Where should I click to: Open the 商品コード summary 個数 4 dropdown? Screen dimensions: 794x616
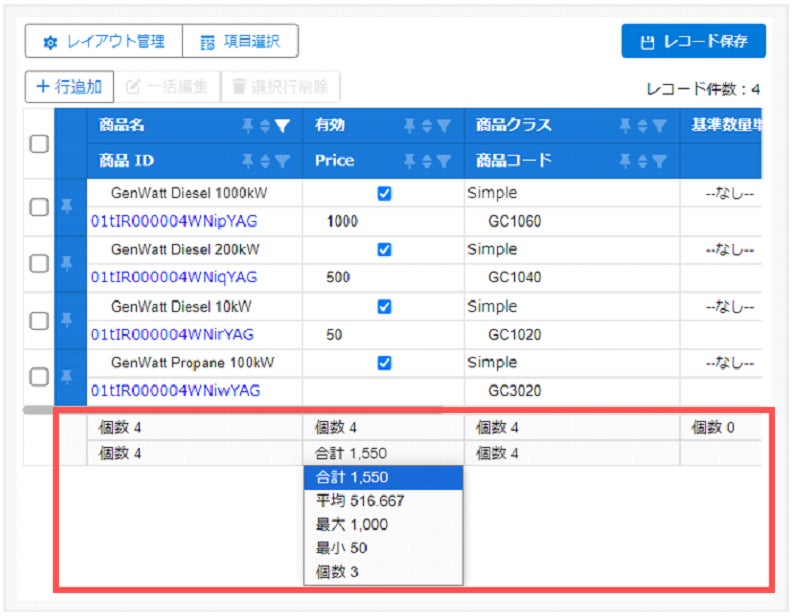coord(572,453)
